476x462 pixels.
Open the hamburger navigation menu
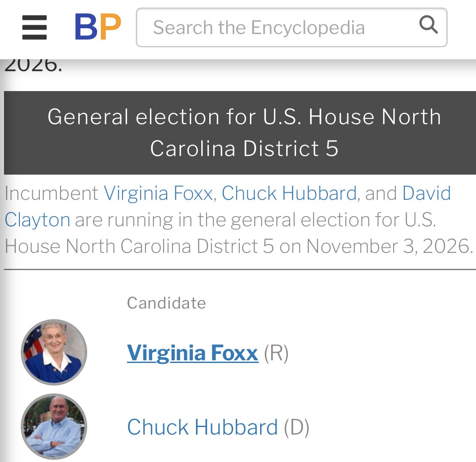point(35,27)
